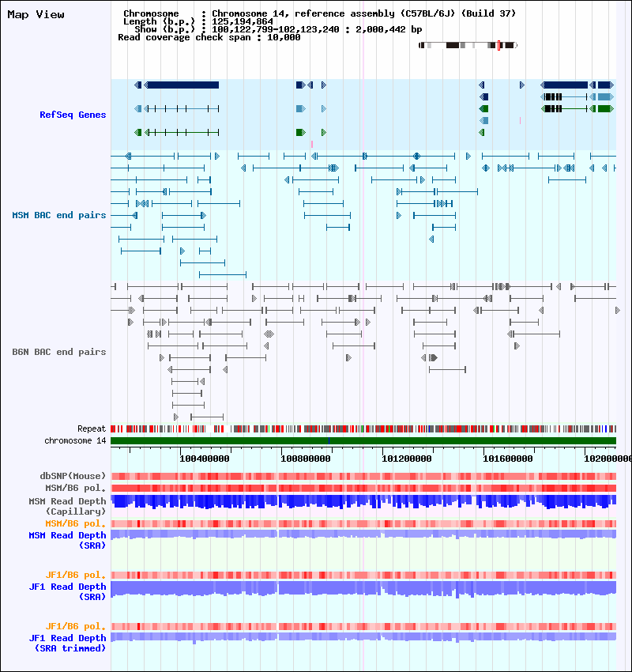Open the RefSeq Genes track label
The image size is (632, 672).
pyautogui.click(x=73, y=115)
